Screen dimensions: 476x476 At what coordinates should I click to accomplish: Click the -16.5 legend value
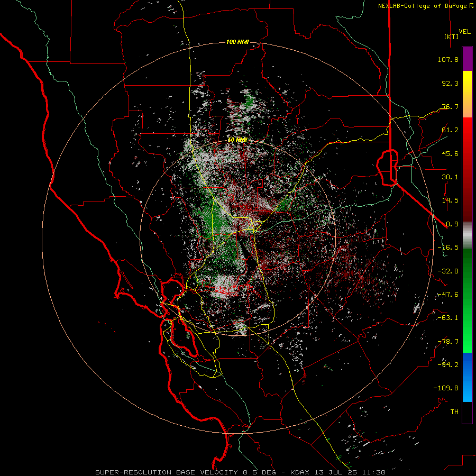point(448,248)
